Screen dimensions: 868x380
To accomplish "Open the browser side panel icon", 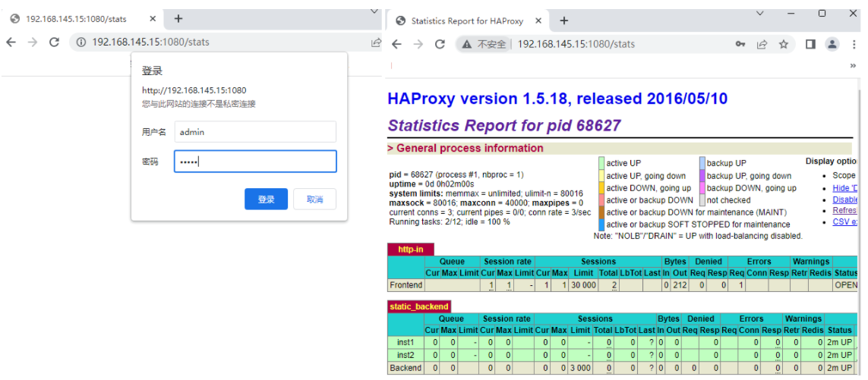I will (x=810, y=44).
